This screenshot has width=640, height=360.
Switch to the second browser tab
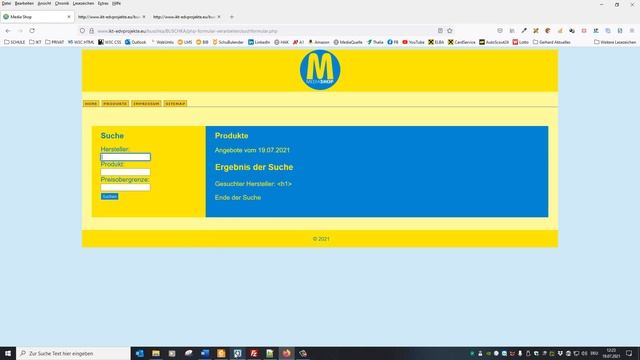[111, 17]
